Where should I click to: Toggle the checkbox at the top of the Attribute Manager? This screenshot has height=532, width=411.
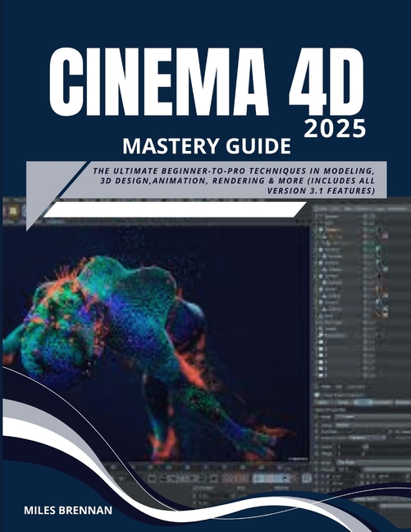[x=317, y=395]
